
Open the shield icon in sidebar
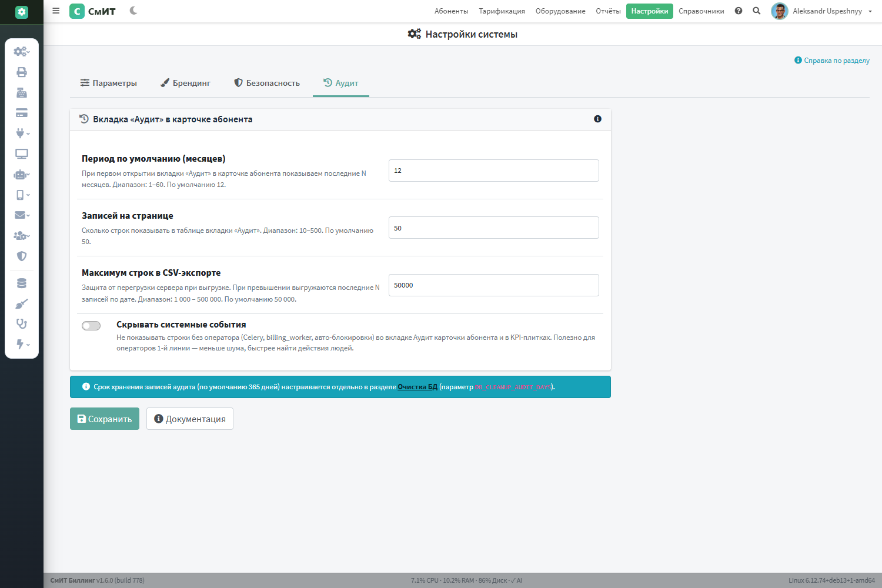pos(22,256)
